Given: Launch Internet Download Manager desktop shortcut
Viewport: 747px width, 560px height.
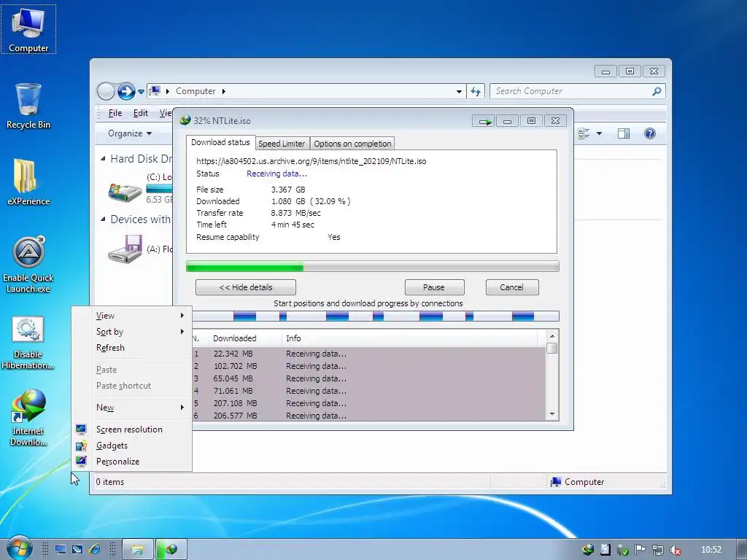Looking at the screenshot, I should coord(28,418).
